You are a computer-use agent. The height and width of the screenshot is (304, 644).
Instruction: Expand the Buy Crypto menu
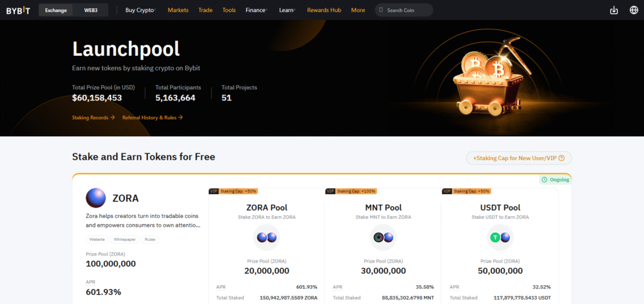tap(140, 10)
